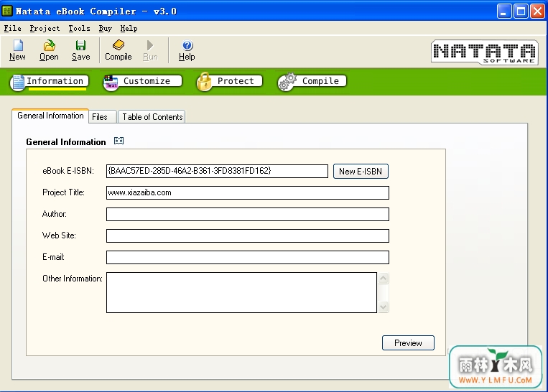This screenshot has width=548, height=392.
Task: Click the Run toolbar arrow icon
Action: (x=150, y=50)
